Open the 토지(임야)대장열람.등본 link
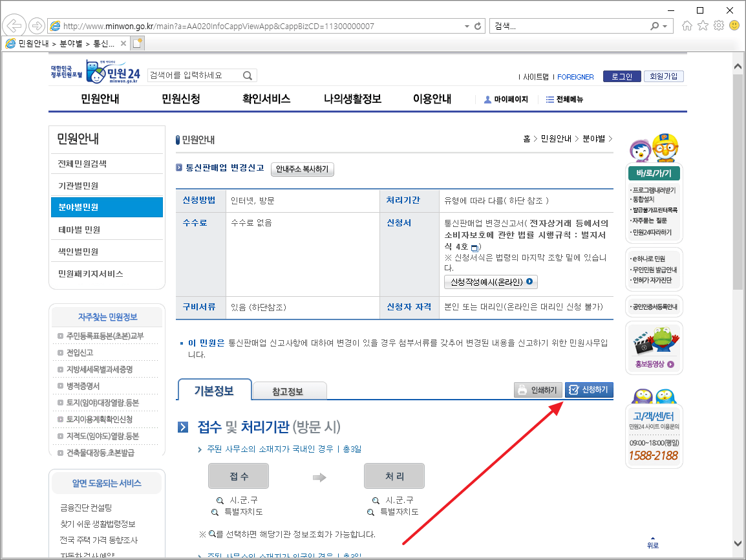The height and width of the screenshot is (560, 746). coord(103,402)
